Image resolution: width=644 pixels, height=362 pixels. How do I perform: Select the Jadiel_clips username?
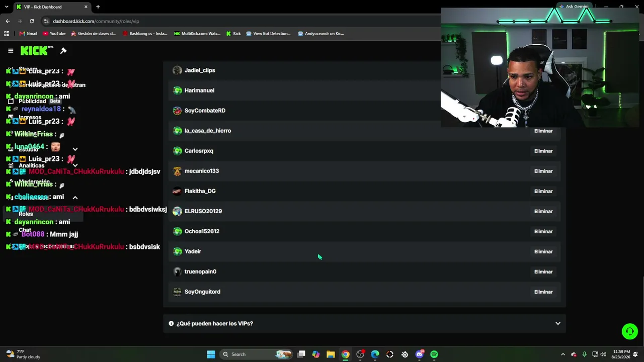tap(200, 70)
